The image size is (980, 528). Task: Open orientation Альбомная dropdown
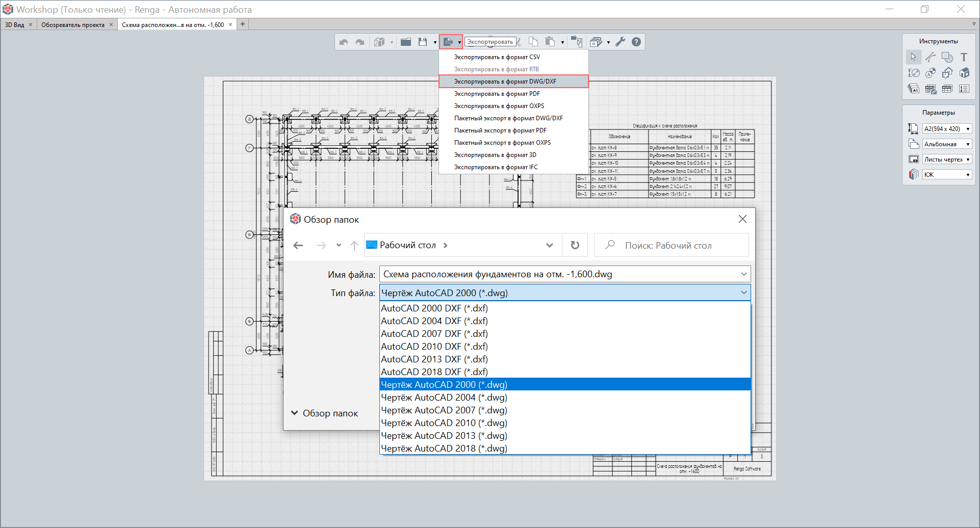click(947, 144)
